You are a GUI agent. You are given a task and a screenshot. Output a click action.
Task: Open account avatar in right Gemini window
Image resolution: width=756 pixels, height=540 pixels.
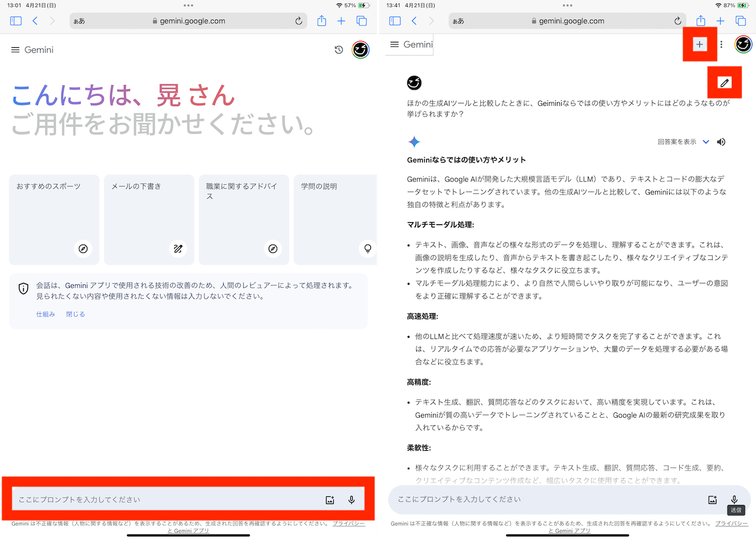pos(744,44)
